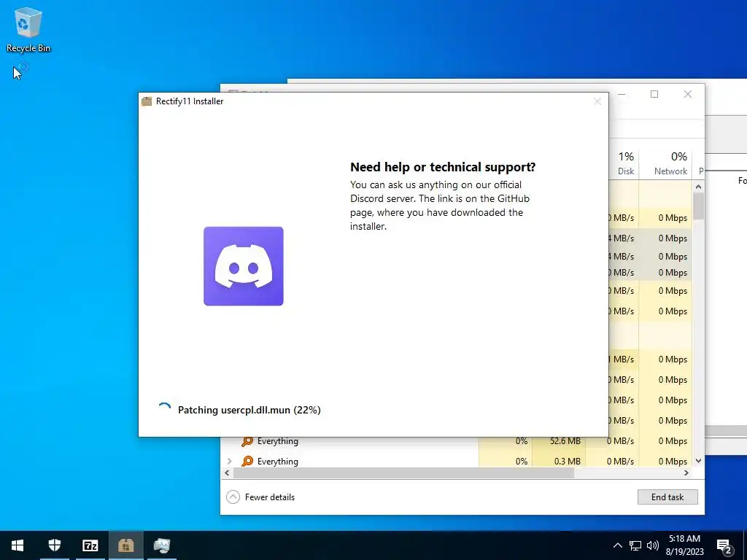This screenshot has height=560, width=747.
Task: Open network status tray icon
Action: pyautogui.click(x=635, y=545)
